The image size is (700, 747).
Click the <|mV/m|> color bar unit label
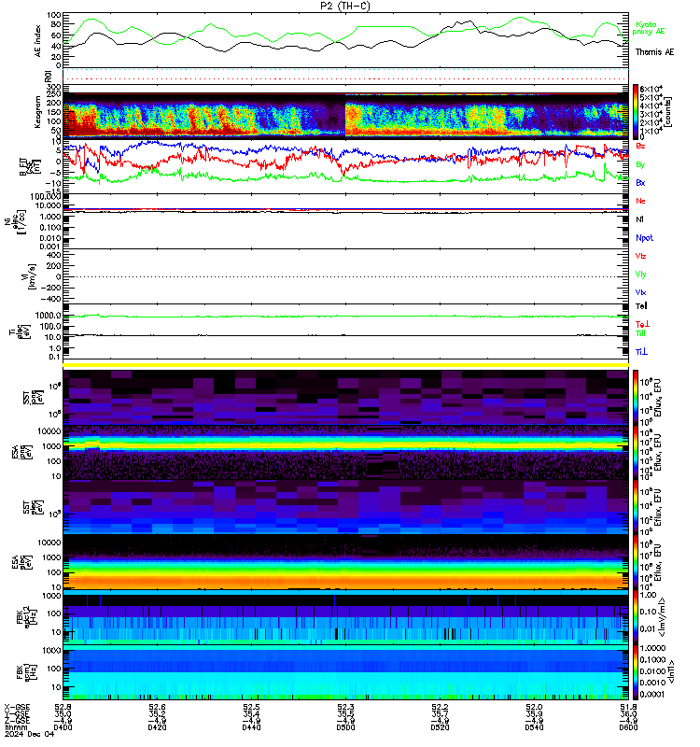pos(662,617)
